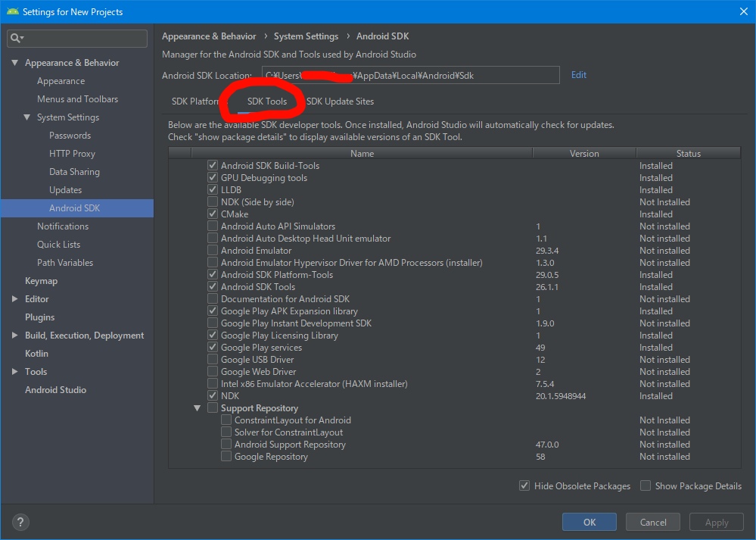Select Passwords under System Settings
The width and height of the screenshot is (756, 540).
[70, 136]
